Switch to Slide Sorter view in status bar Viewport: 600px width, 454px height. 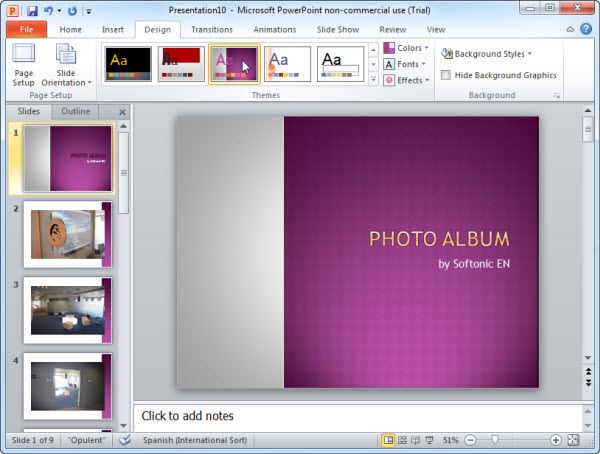tap(402, 440)
